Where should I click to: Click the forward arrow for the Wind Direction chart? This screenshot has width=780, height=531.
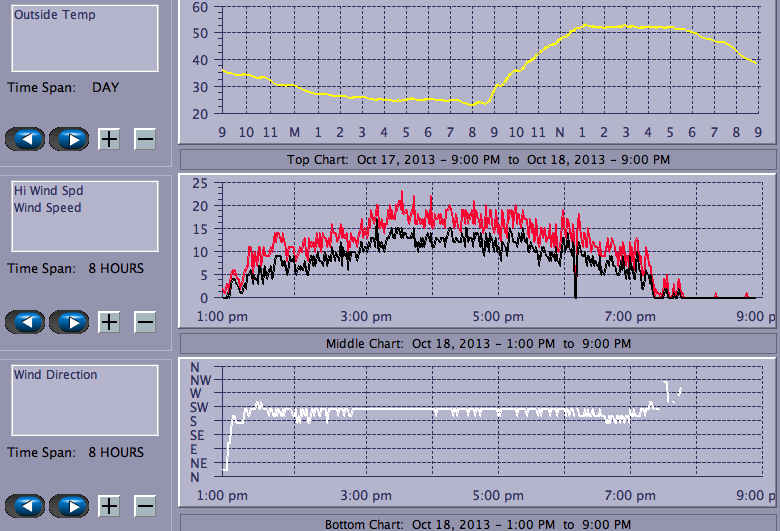click(x=69, y=506)
